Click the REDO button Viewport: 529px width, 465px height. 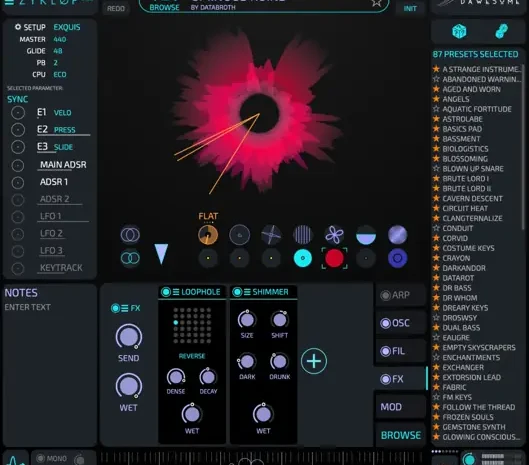(116, 8)
